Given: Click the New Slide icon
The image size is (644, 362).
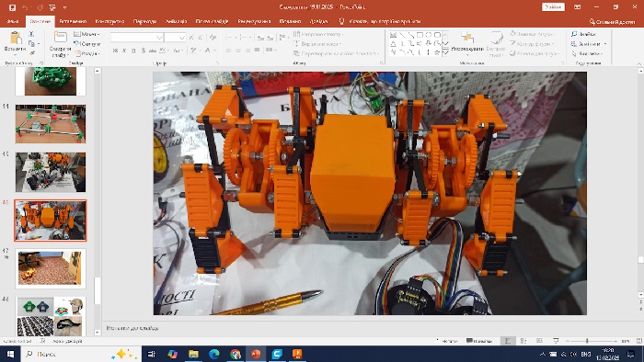Looking at the screenshot, I should pos(61,38).
